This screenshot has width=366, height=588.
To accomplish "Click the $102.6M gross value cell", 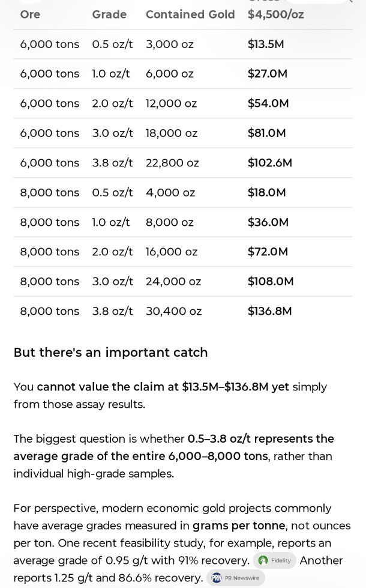I will point(269,163).
